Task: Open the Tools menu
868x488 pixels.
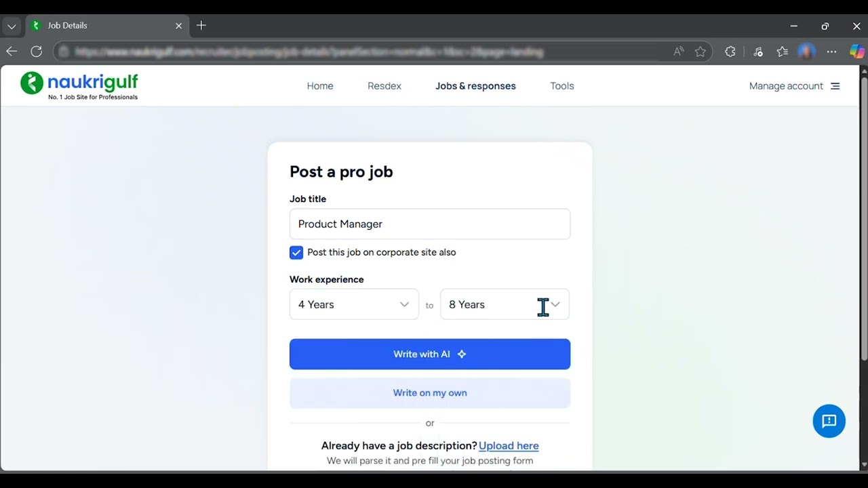Action: click(562, 86)
